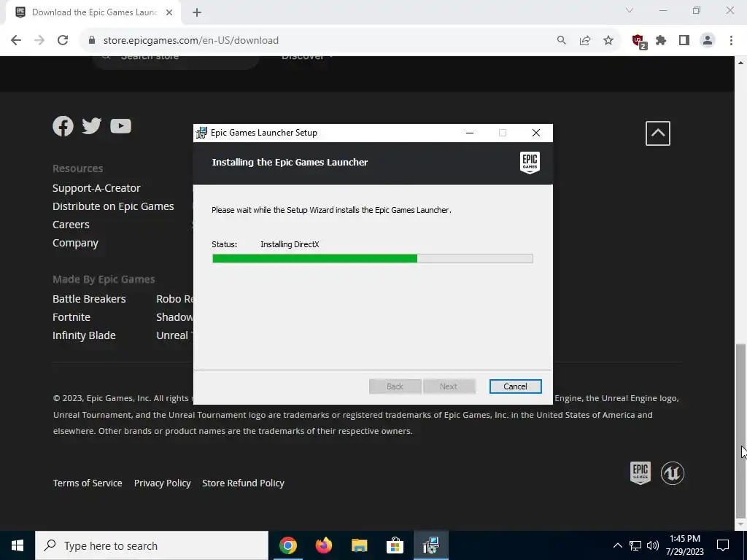Open the Support-A-Creator link
747x560 pixels.
[96, 188]
